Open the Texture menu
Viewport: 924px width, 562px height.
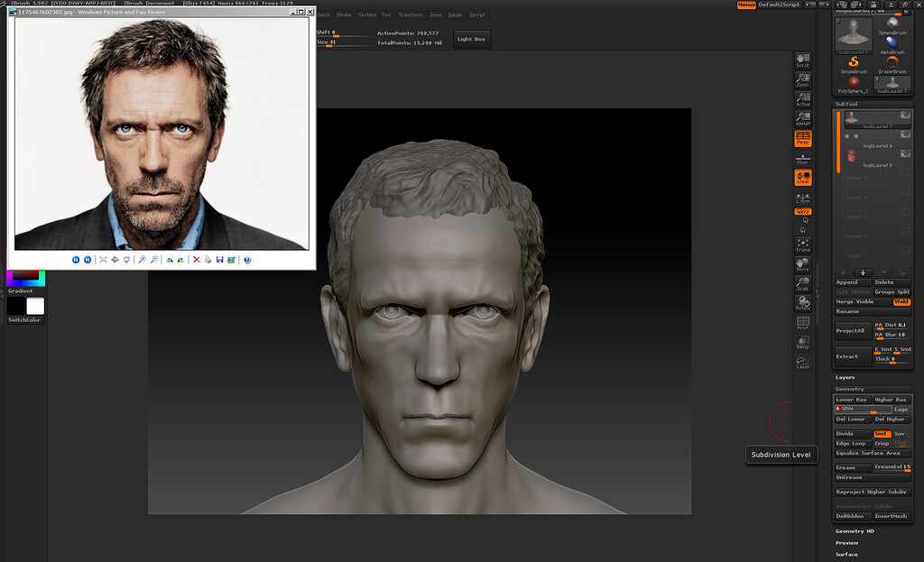click(x=366, y=14)
